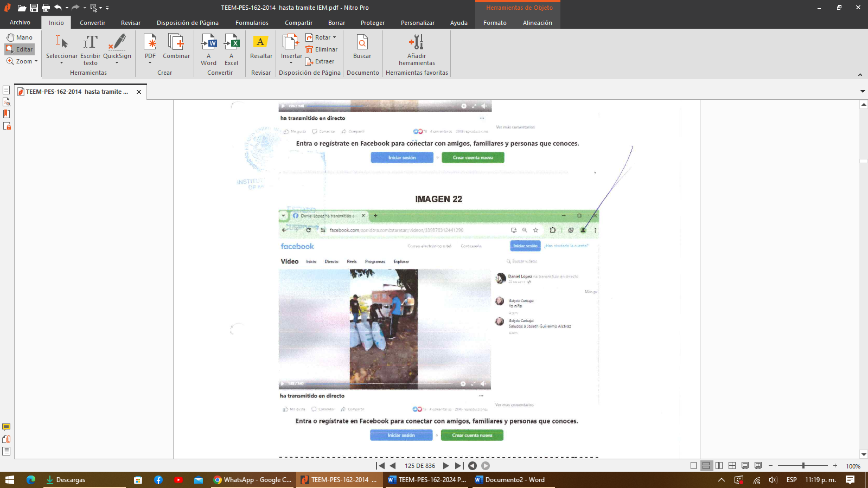Convert document A Excel
This screenshot has width=868, height=488.
(x=232, y=49)
